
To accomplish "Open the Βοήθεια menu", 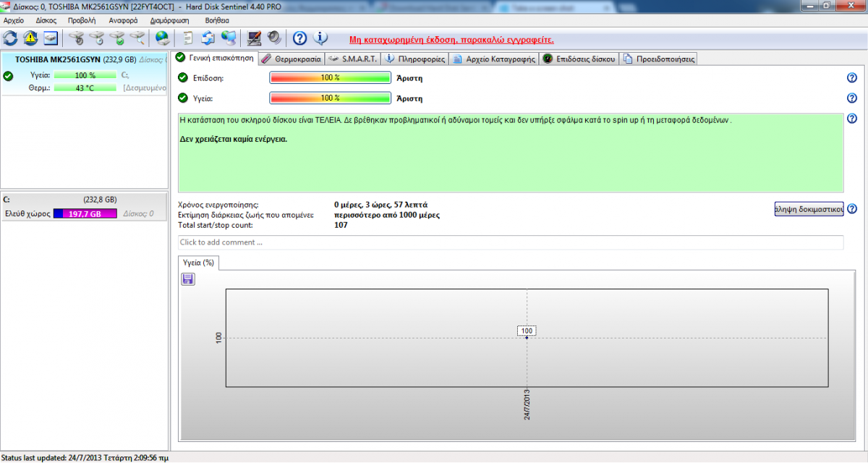I will click(x=217, y=20).
